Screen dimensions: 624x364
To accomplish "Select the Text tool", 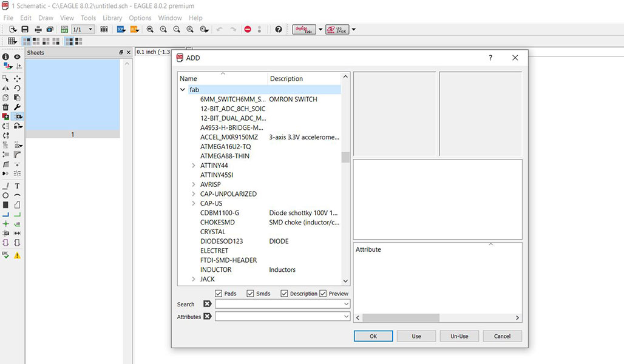I will (x=17, y=186).
